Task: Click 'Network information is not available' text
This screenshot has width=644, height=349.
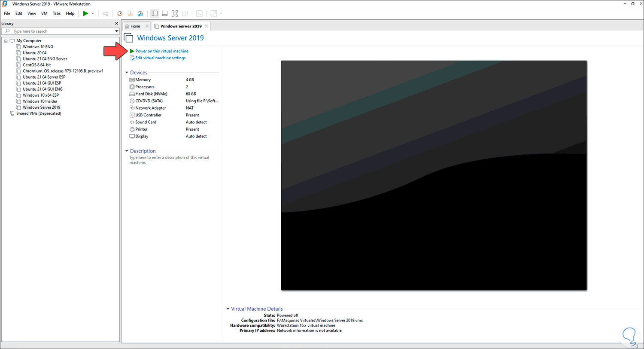Action: pyautogui.click(x=309, y=331)
